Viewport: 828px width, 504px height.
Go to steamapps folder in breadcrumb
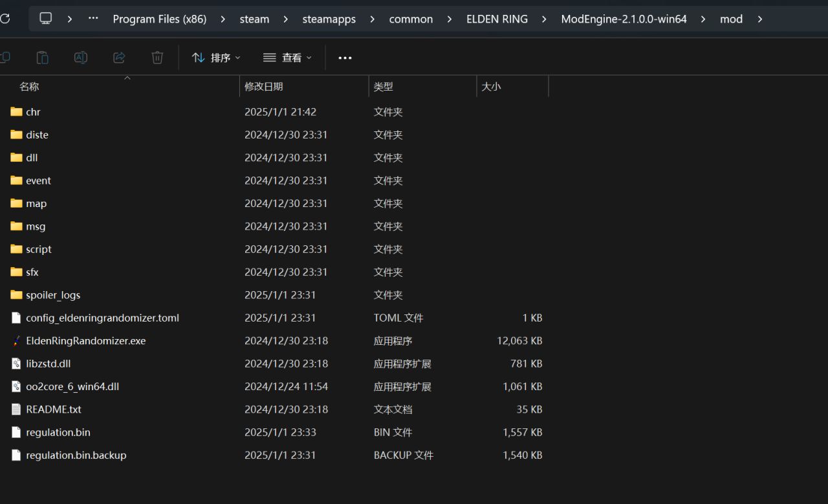[329, 19]
